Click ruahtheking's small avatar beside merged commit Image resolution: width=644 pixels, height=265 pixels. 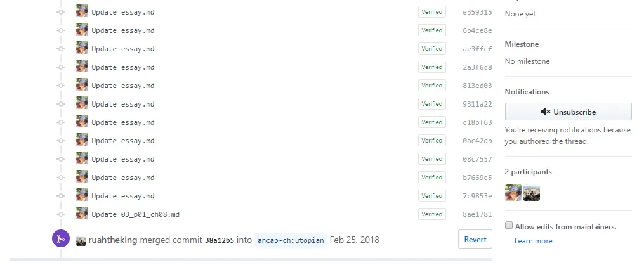81,241
